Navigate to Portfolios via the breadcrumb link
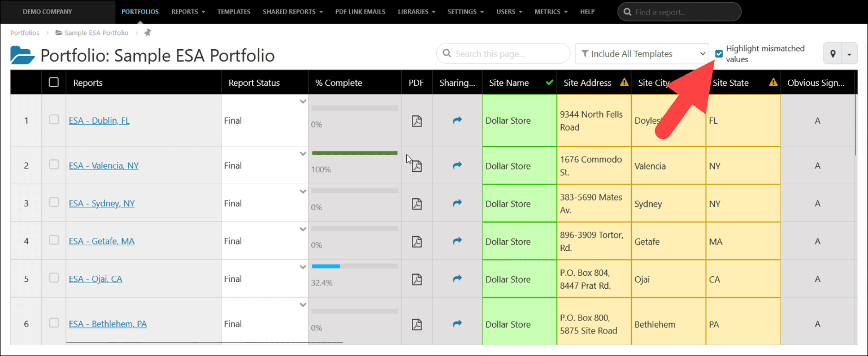This screenshot has width=868, height=356. point(24,33)
